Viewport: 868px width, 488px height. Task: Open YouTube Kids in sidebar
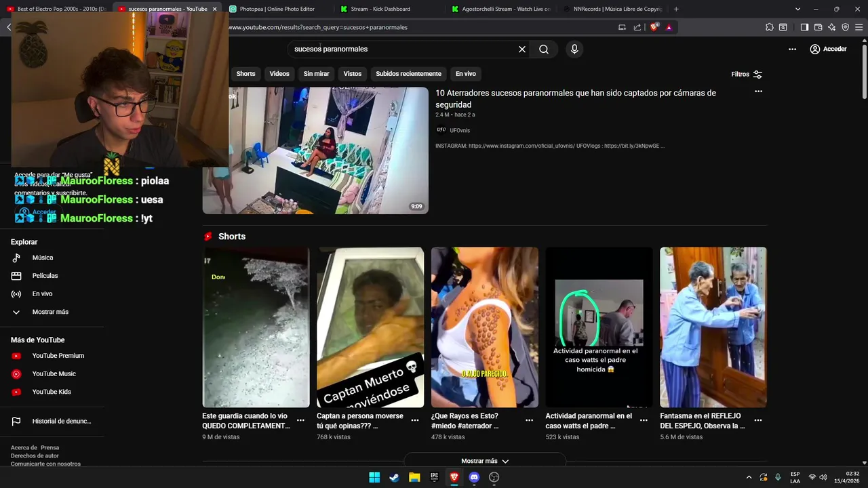[x=52, y=392]
